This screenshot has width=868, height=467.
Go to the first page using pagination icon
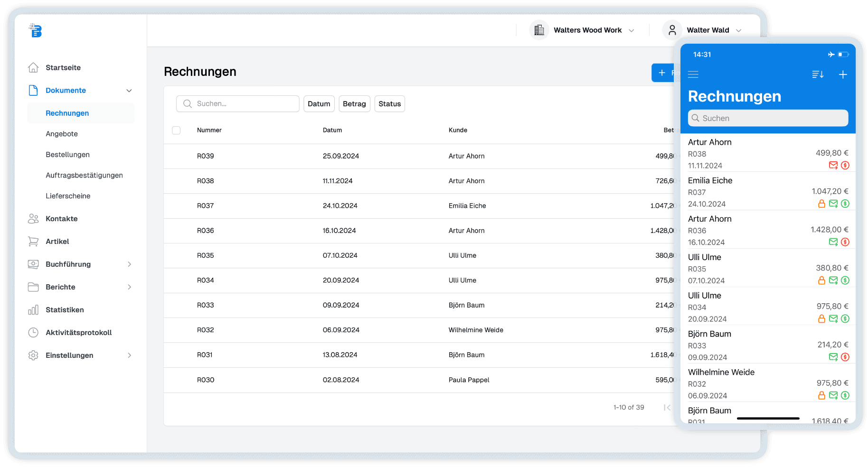tap(667, 407)
